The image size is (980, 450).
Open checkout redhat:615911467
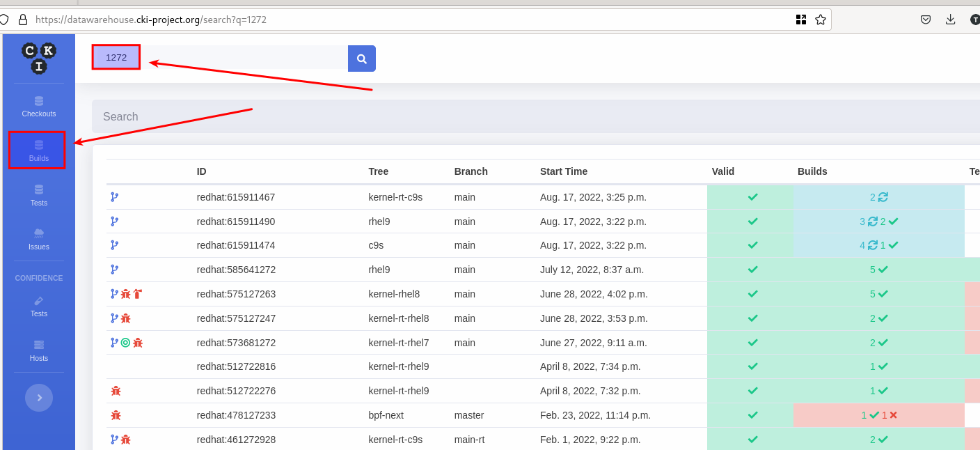tap(236, 197)
